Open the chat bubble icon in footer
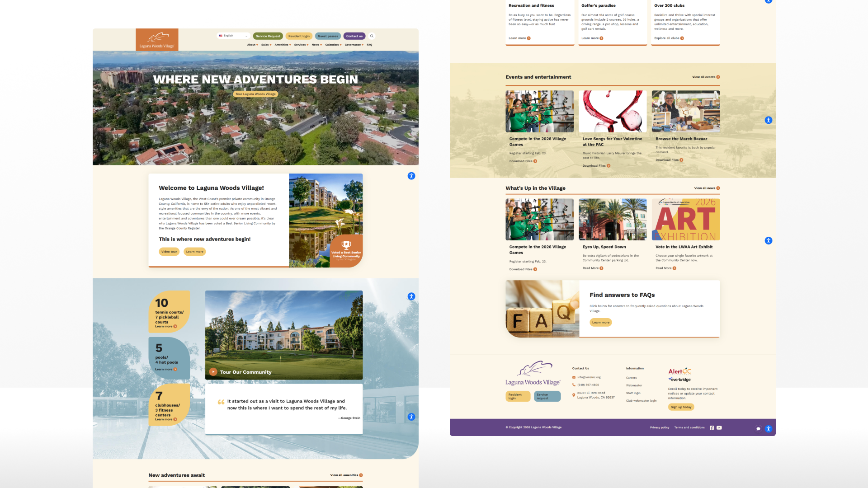This screenshot has height=488, width=868. point(758,429)
